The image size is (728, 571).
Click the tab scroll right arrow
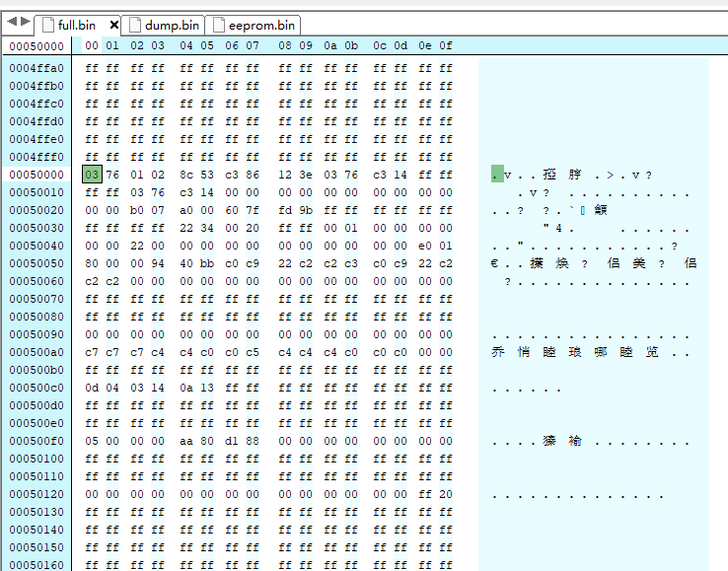coord(24,22)
